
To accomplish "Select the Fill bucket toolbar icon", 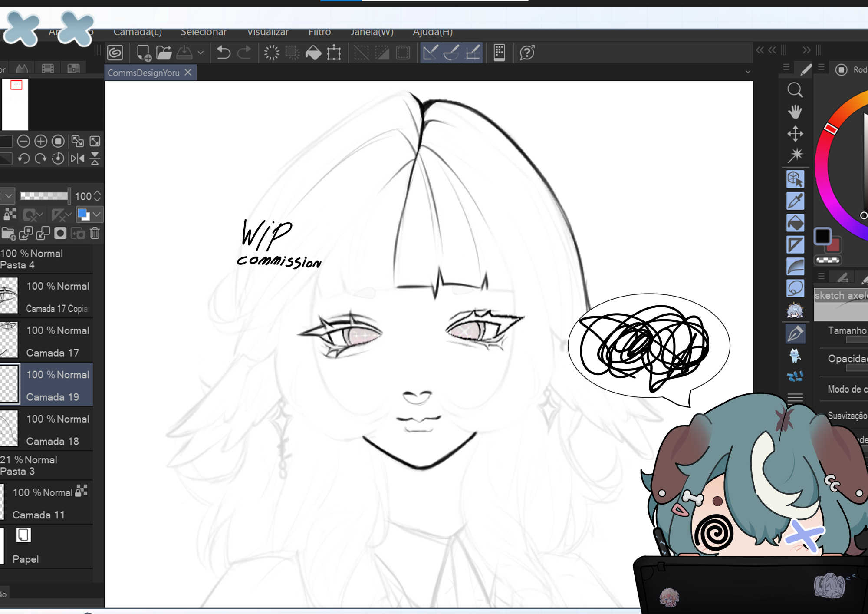I will [x=313, y=53].
